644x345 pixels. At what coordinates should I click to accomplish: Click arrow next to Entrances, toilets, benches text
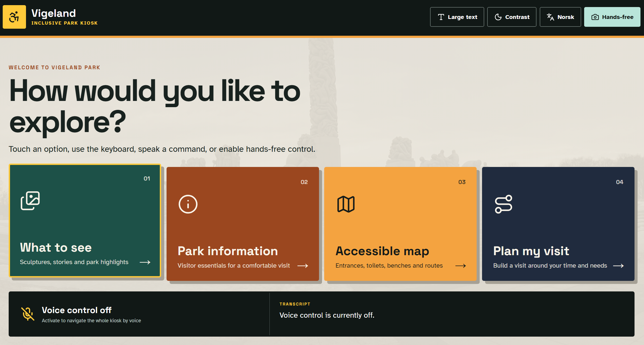460,266
